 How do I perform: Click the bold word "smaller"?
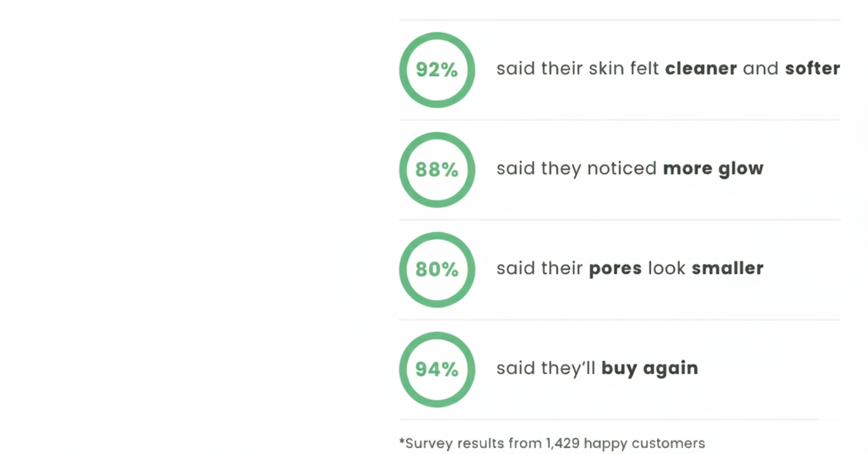coord(727,268)
